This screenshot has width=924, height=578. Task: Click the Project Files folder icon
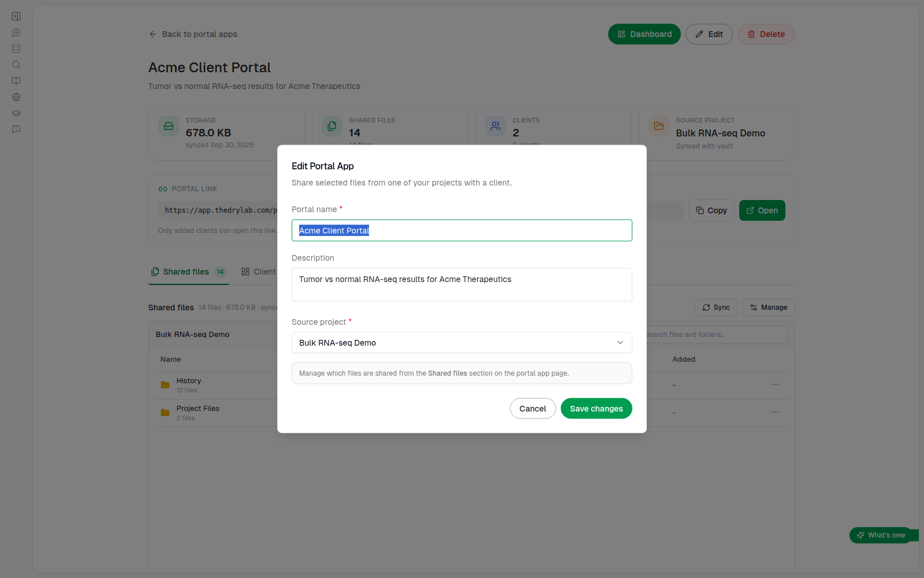(165, 413)
